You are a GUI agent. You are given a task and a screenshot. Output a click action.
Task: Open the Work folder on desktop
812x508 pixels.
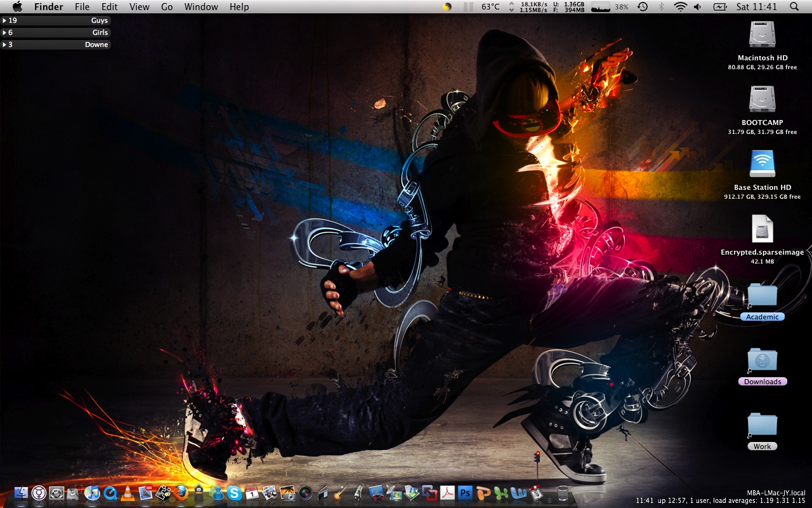(x=762, y=425)
